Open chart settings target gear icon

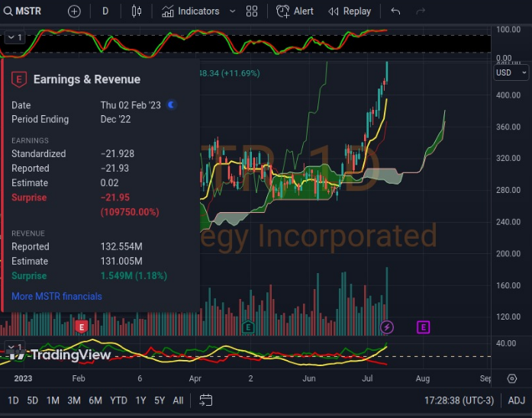[x=511, y=378]
